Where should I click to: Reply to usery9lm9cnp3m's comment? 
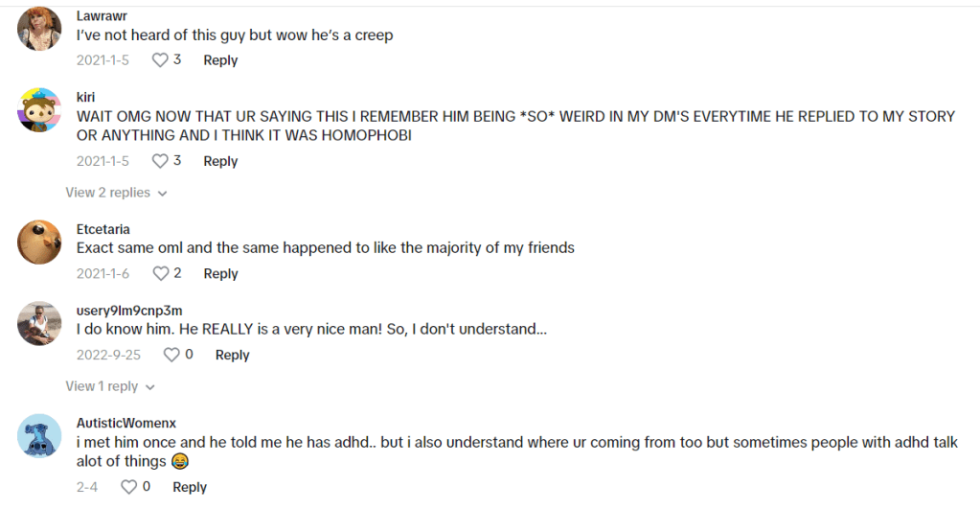coord(232,356)
